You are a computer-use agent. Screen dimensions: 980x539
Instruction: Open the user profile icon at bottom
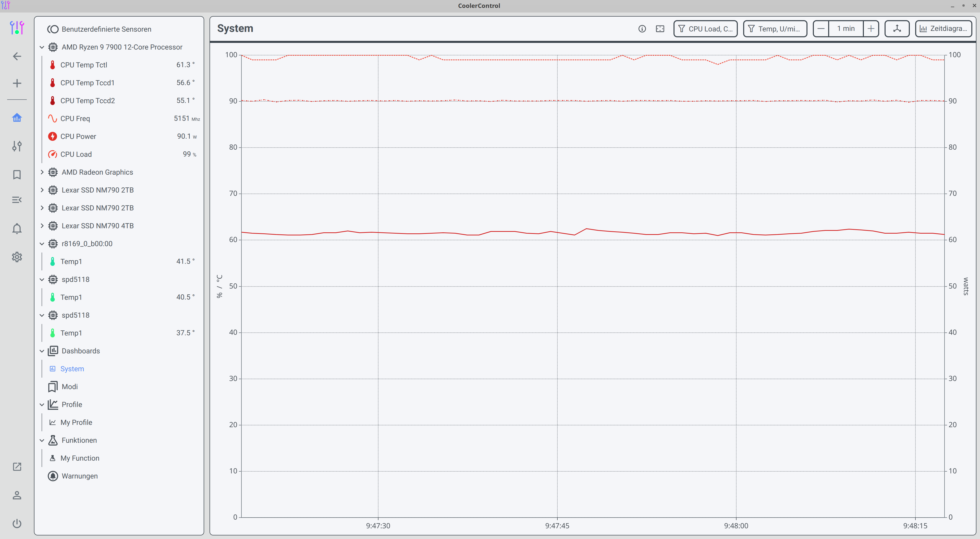click(x=17, y=495)
